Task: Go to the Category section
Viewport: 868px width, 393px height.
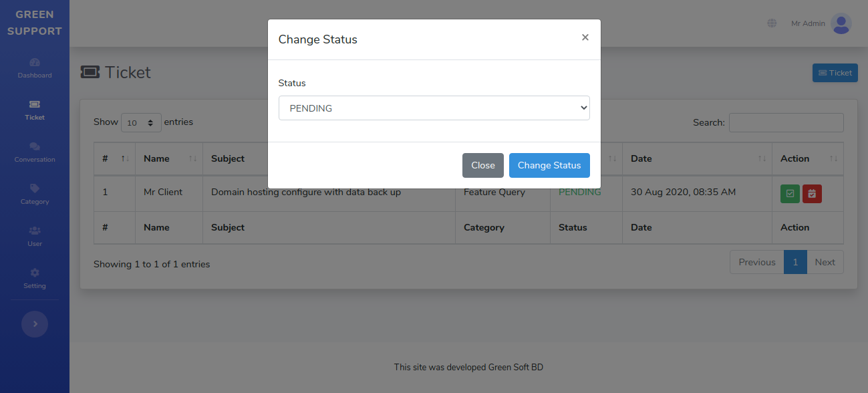Action: point(34,195)
